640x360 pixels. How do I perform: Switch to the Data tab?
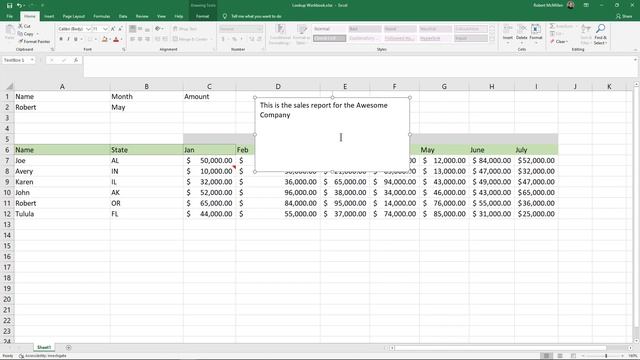[x=123, y=16]
